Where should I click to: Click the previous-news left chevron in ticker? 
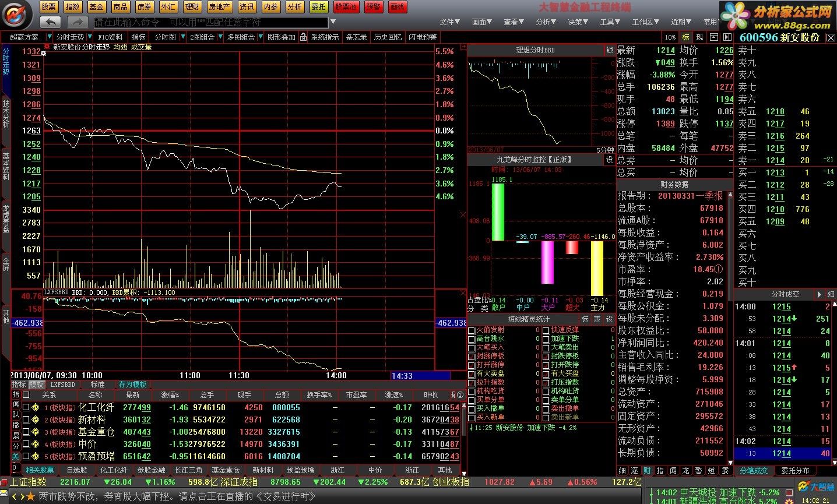(14, 496)
